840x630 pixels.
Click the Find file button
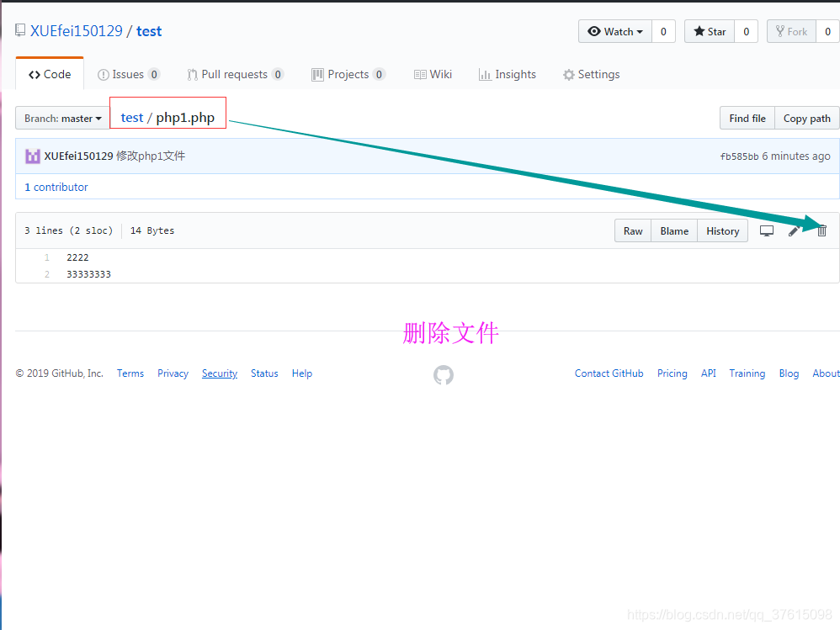(747, 119)
